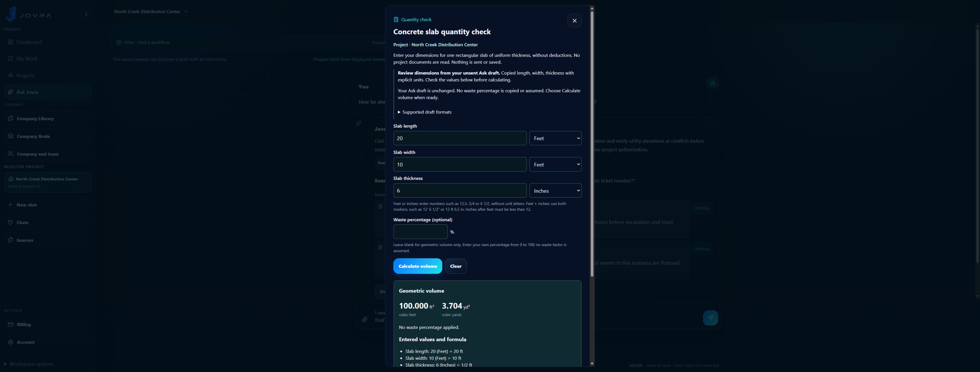Screen dimensions: 980x372
Task: Open Dashboard in the sidebar
Action: pyautogui.click(x=47, y=42)
